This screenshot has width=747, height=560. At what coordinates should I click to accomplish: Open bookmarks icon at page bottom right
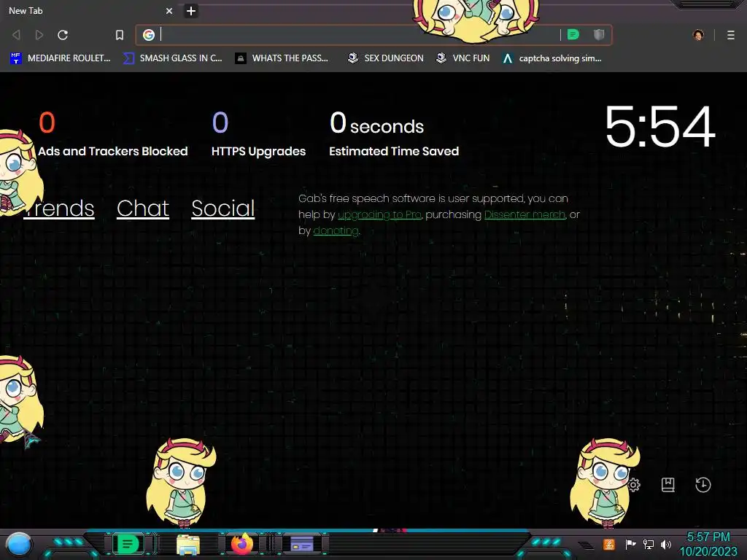click(x=668, y=485)
